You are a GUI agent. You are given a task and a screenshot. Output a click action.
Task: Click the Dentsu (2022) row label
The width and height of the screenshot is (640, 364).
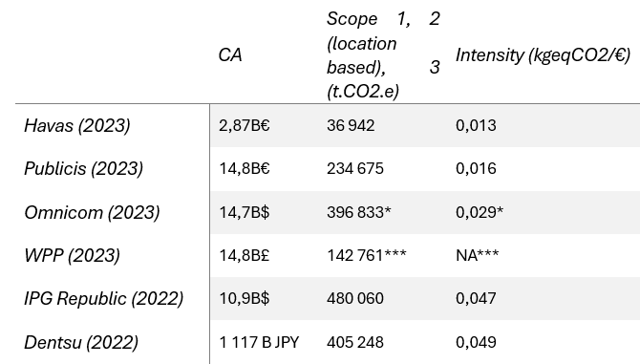(x=81, y=342)
